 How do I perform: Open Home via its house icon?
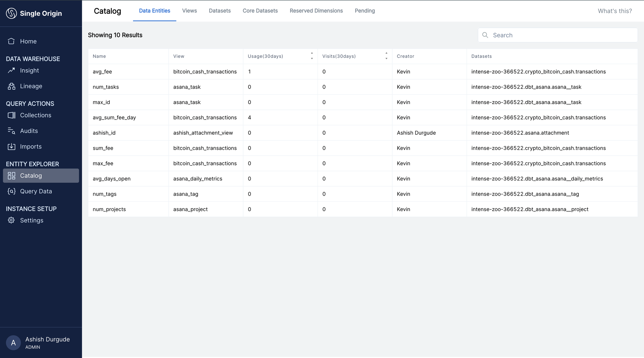[11, 41]
